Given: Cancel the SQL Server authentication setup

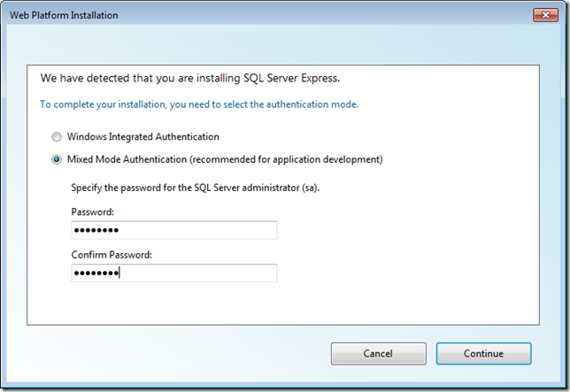Looking at the screenshot, I should click(379, 353).
